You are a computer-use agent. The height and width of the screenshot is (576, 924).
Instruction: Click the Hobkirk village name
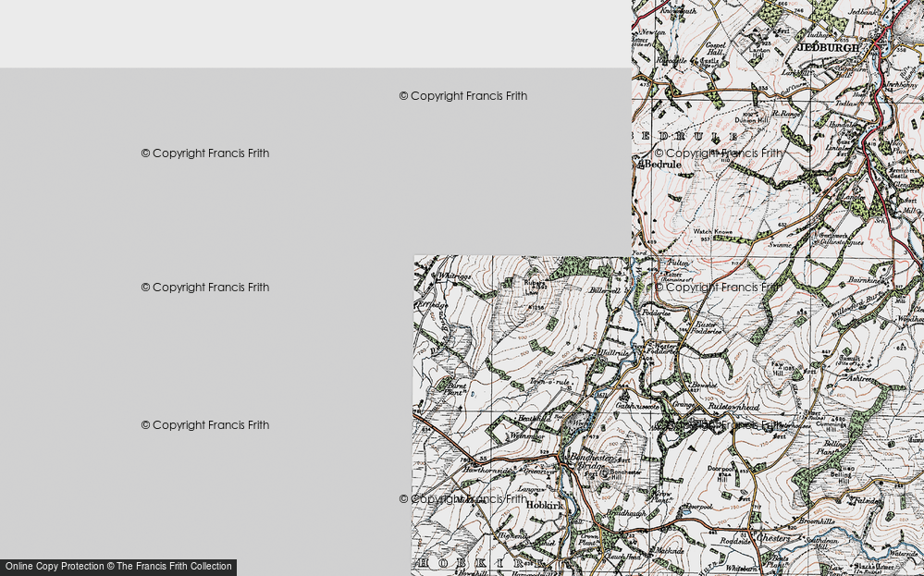[545, 506]
